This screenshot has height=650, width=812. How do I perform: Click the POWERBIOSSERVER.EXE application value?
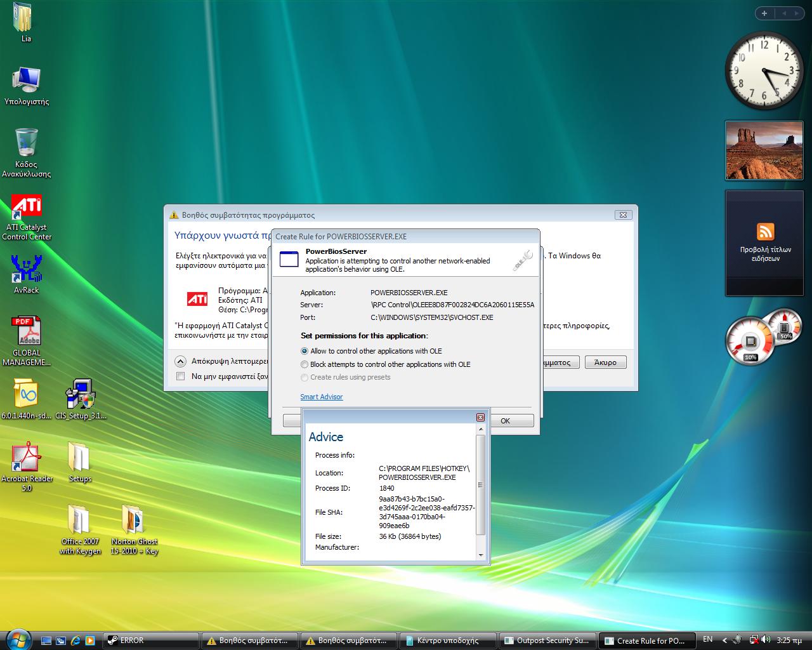(409, 293)
